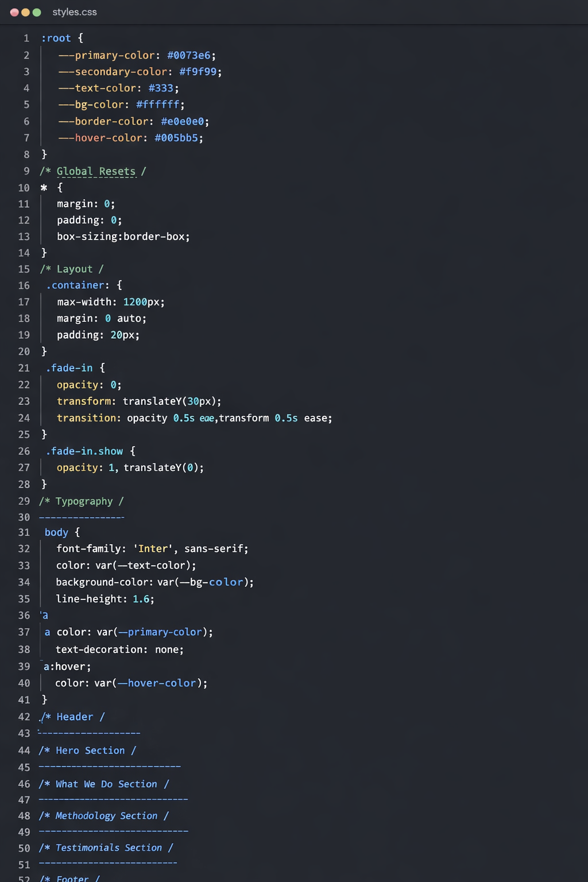Click the #0073e6 primary color value

189,55
